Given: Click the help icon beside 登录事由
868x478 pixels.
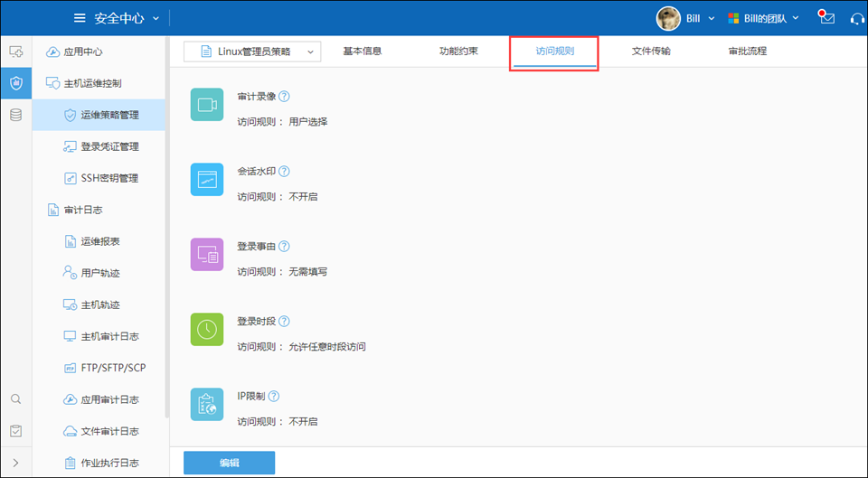Looking at the screenshot, I should (x=284, y=246).
